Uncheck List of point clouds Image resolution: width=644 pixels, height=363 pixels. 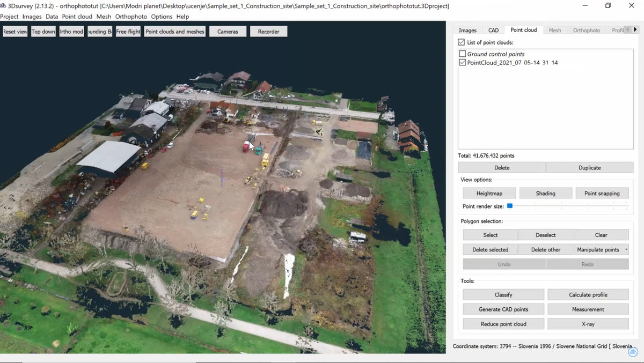point(461,42)
